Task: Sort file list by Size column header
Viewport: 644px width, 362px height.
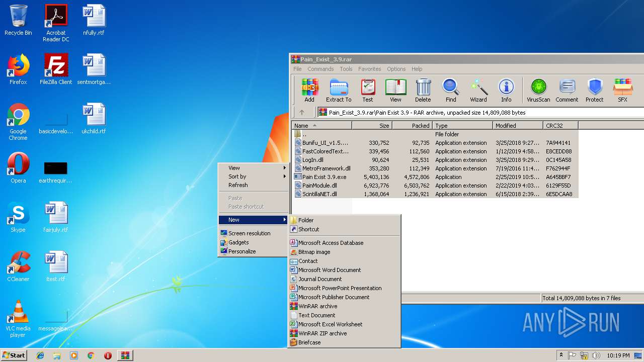Action: tap(372, 126)
